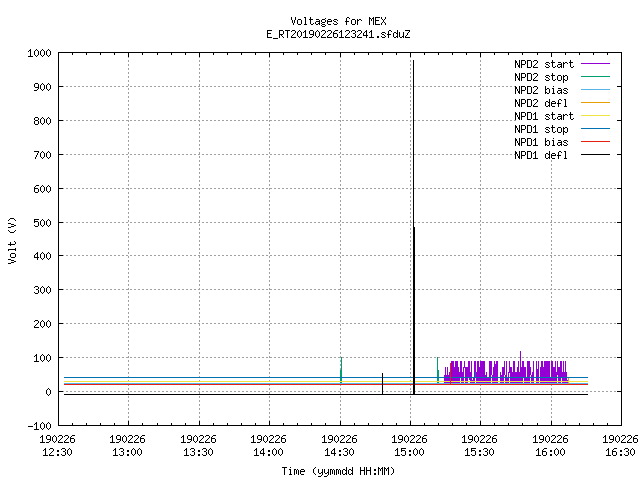Click the 400 y-axis tick value
The image size is (640, 480).
coord(42,256)
